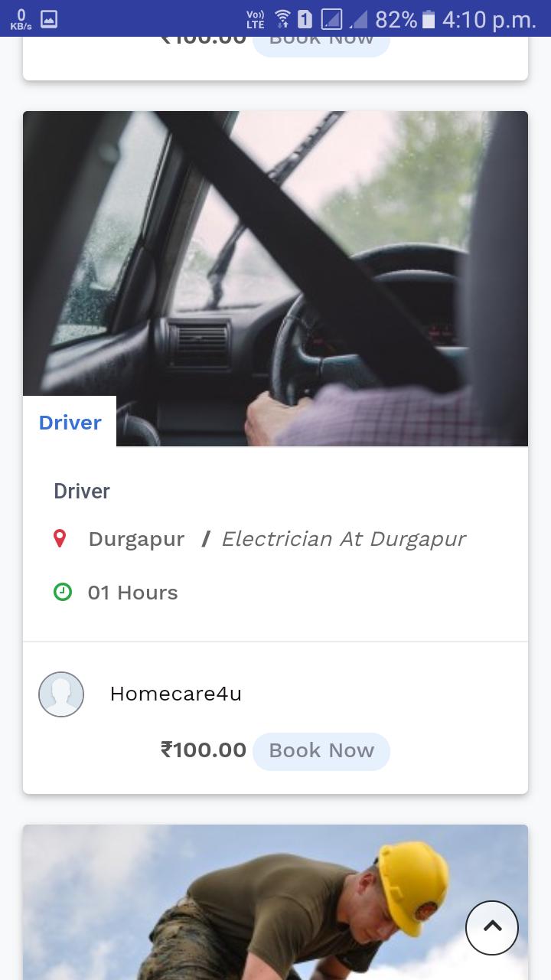Select the Durgapur location text

tap(136, 540)
